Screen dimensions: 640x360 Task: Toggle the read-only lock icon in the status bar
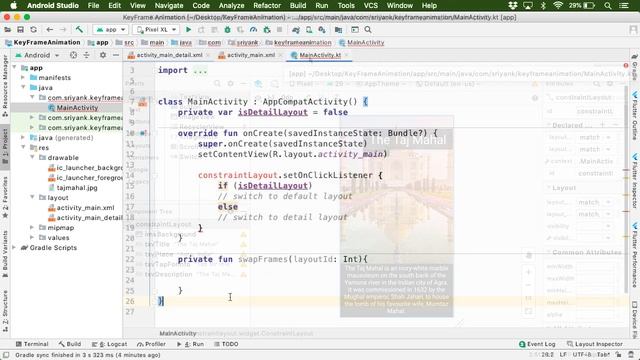619,355
